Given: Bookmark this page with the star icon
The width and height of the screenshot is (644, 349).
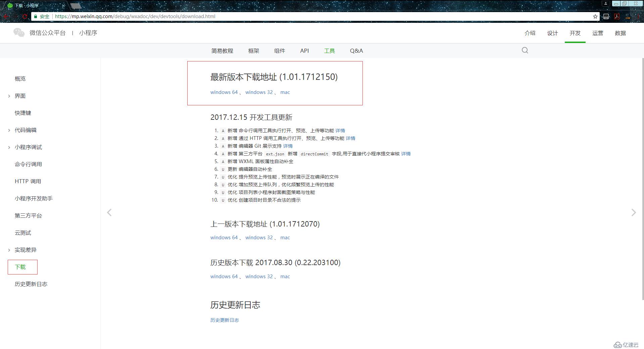Looking at the screenshot, I should coord(595,16).
